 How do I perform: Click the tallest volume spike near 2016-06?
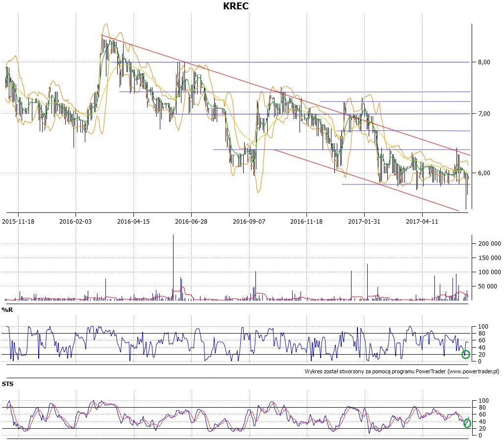tap(173, 267)
